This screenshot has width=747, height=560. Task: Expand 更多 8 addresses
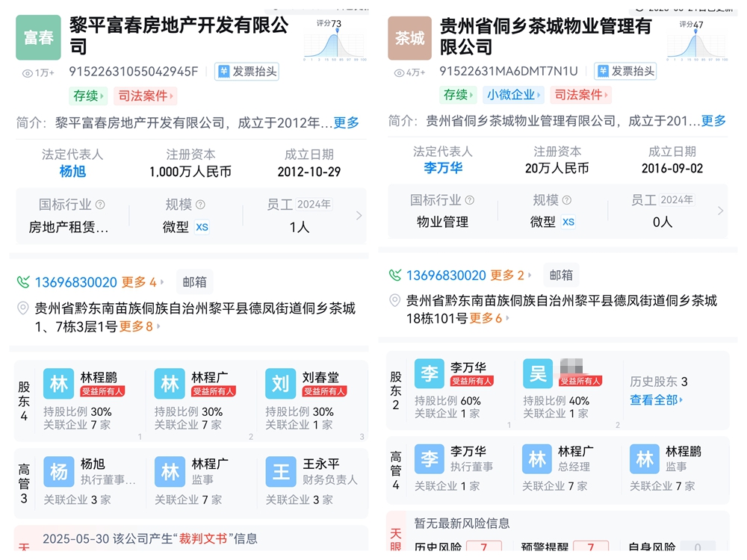click(x=140, y=327)
